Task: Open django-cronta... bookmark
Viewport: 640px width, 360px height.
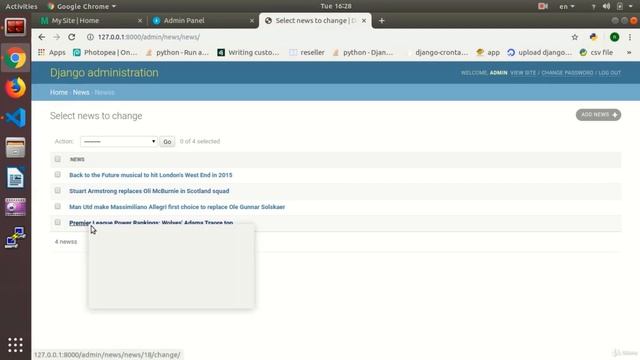Action: pos(438,52)
